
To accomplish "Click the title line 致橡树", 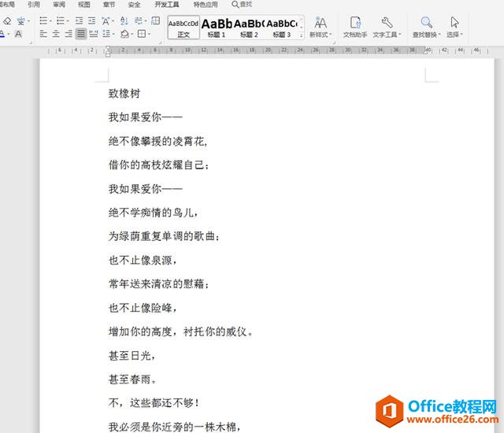I will 124,94.
